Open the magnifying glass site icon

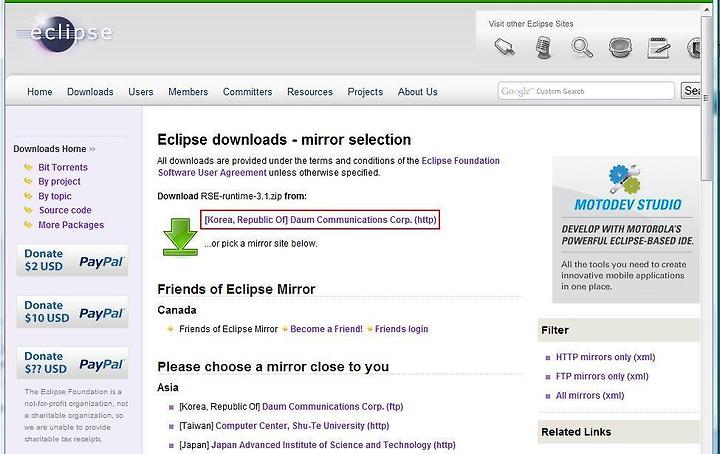pyautogui.click(x=582, y=47)
